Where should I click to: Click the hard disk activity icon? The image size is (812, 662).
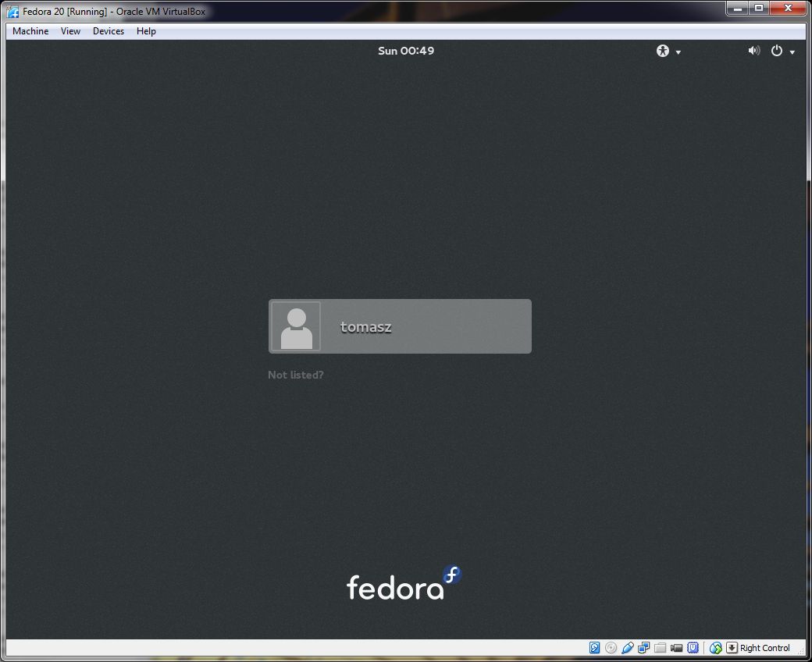tap(594, 647)
